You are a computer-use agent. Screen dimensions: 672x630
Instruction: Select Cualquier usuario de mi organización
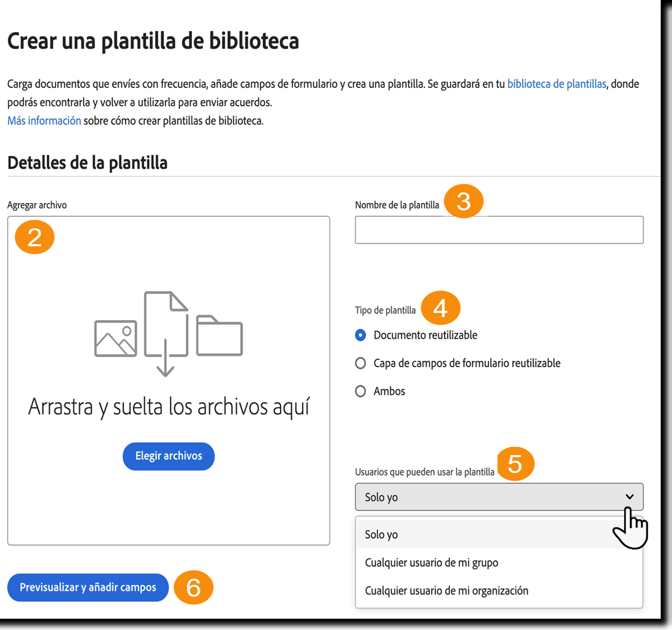tap(446, 590)
